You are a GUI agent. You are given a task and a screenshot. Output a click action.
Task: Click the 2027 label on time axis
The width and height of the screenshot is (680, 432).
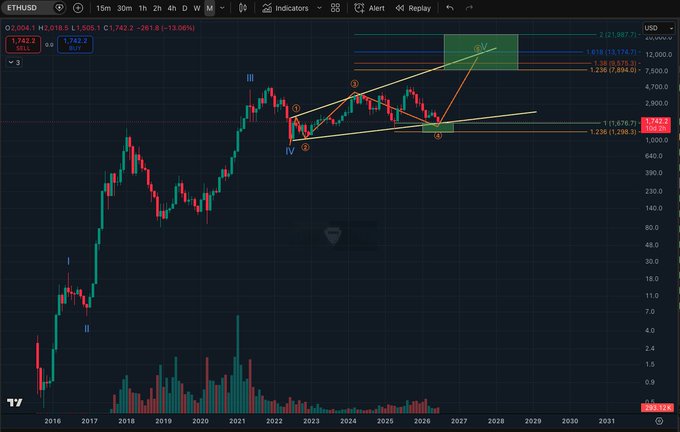pos(459,421)
